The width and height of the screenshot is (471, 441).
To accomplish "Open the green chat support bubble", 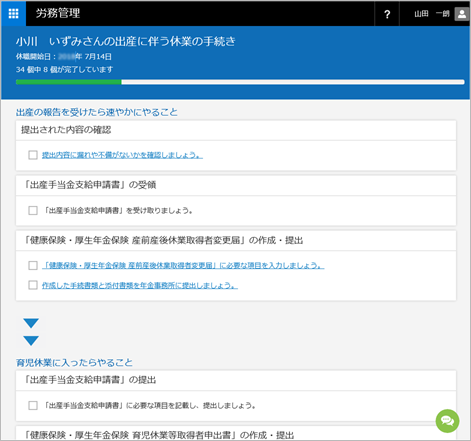I will (447, 421).
